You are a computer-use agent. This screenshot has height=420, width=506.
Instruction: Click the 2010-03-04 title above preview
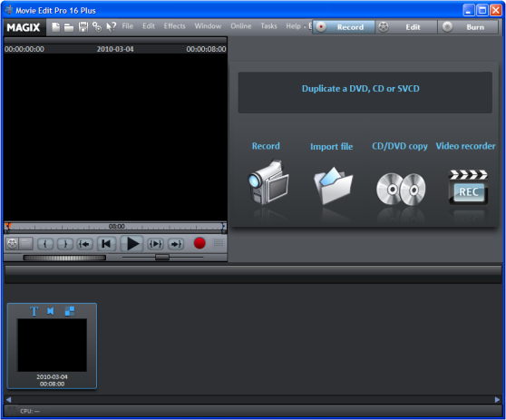tap(115, 49)
